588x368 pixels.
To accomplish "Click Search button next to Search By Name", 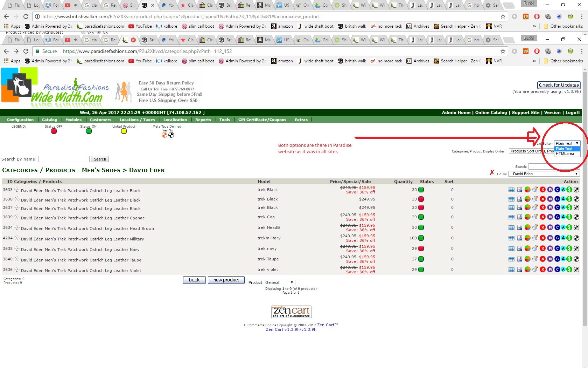I will coord(100,159).
